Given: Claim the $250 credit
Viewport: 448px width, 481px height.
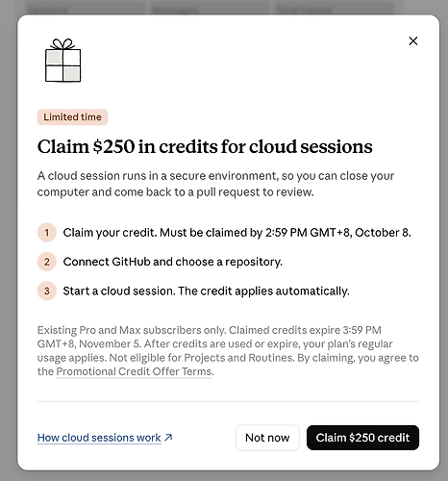Looking at the screenshot, I should (x=362, y=438).
